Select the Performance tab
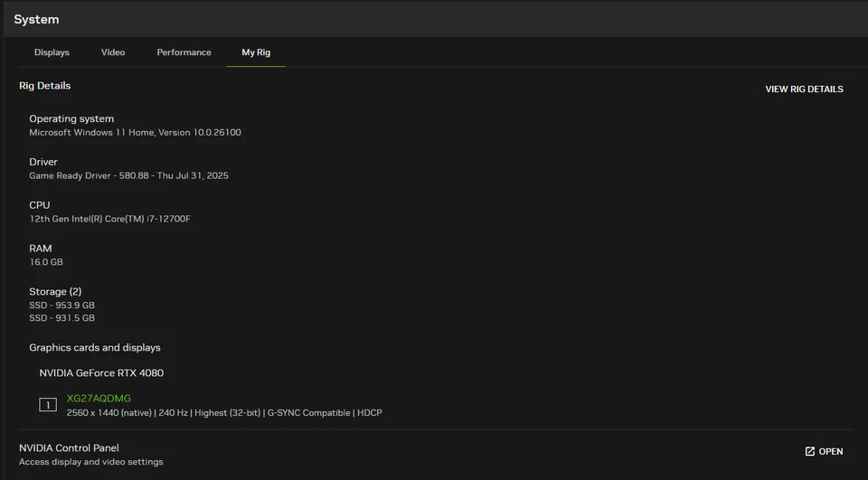 click(x=184, y=52)
